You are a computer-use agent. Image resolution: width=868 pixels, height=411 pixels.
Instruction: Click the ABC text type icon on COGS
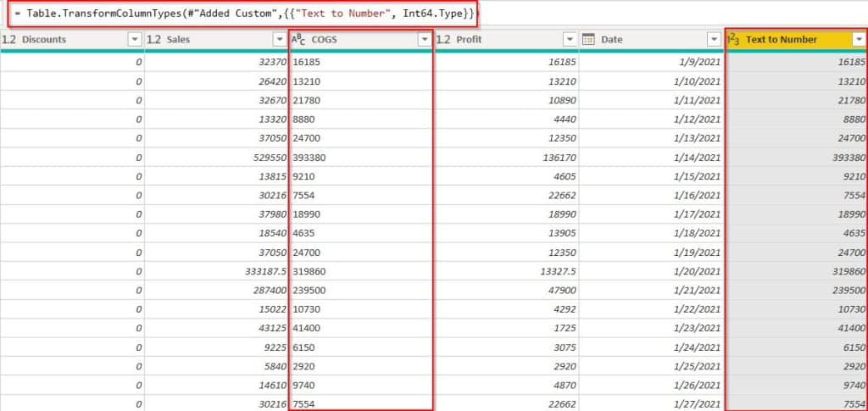click(298, 39)
